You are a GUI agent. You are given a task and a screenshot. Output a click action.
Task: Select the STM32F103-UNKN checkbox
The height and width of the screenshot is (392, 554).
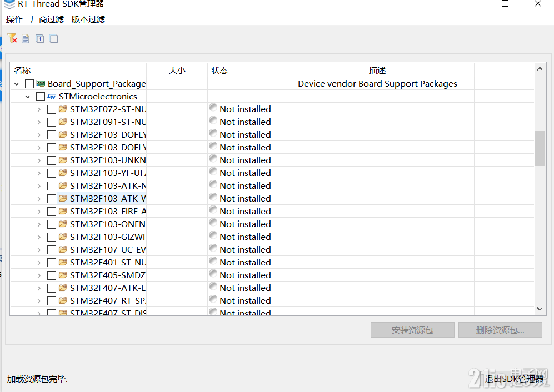pyautogui.click(x=52, y=160)
